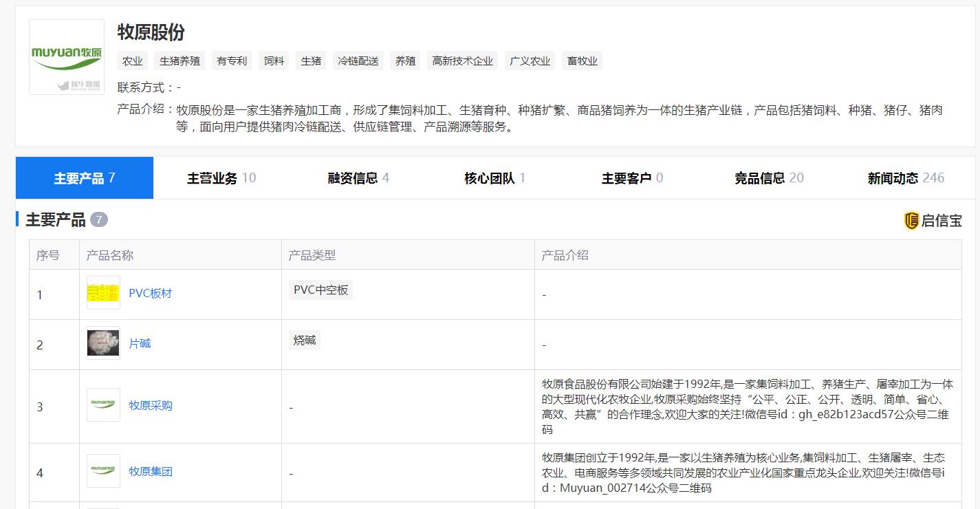Open the PVC板材 product thumbnail
The image size is (980, 509).
[103, 293]
